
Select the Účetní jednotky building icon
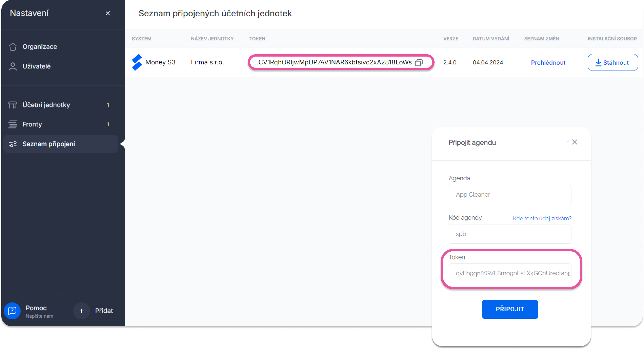(x=13, y=105)
